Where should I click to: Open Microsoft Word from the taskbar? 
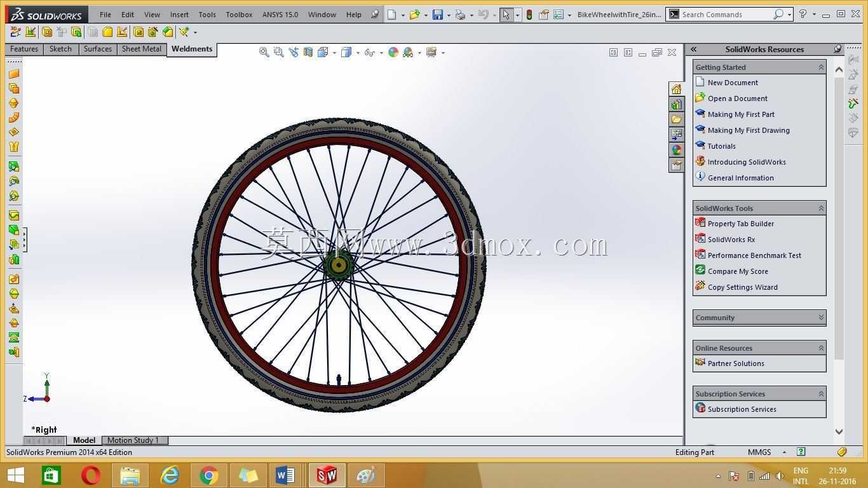[285, 475]
